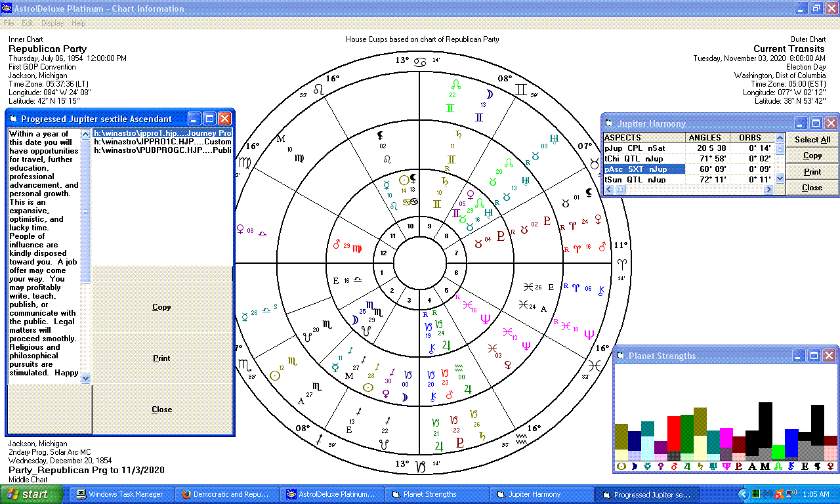Click purple Venus symbol in Planet Strengths
The height and width of the screenshot is (504, 840).
(x=661, y=467)
